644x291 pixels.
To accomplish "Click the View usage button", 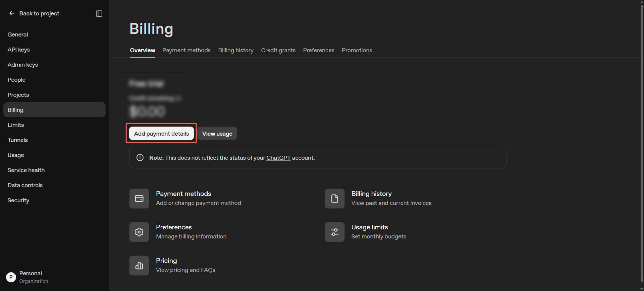I will pos(217,133).
